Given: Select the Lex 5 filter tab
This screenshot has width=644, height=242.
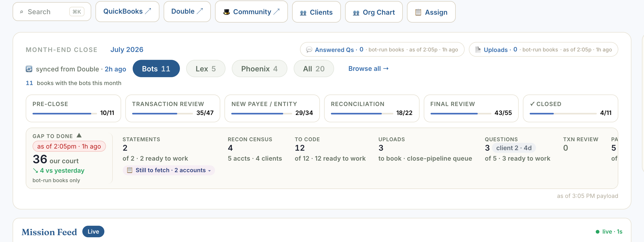Looking at the screenshot, I should [206, 69].
